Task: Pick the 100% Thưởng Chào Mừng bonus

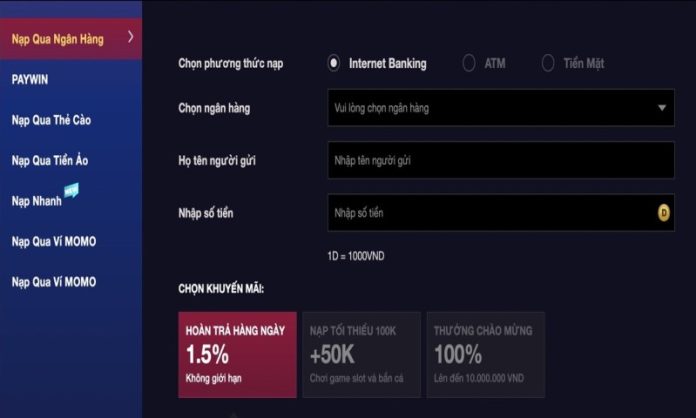Action: [x=484, y=355]
